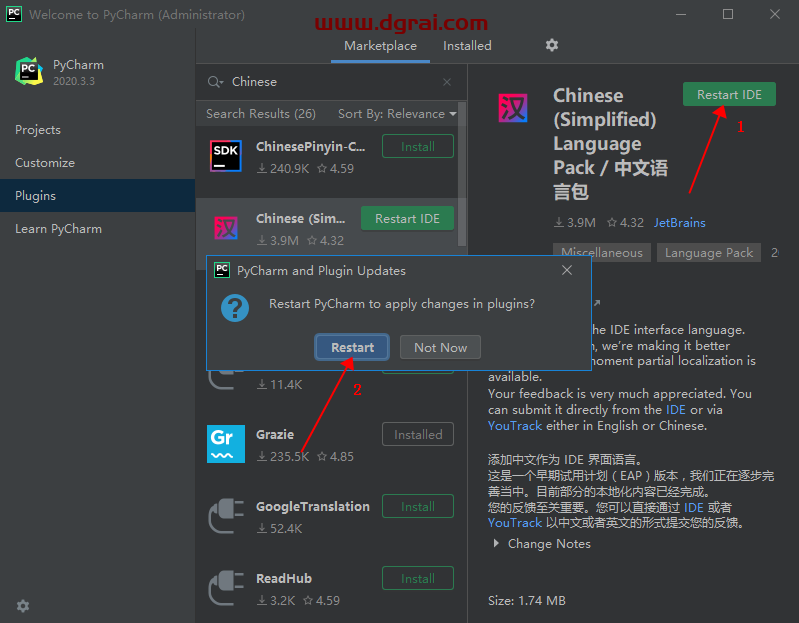This screenshot has height=623, width=799.
Task: Click the plugins settings gear icon
Action: (552, 45)
